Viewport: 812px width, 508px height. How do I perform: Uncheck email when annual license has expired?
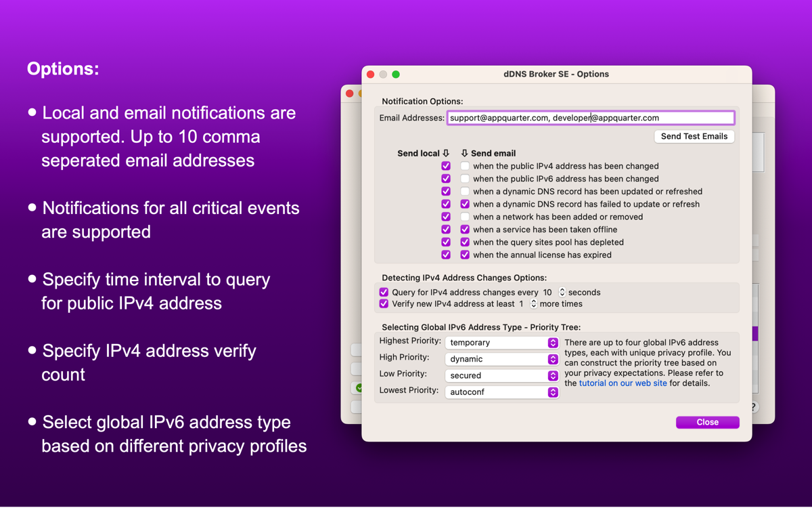click(465, 255)
